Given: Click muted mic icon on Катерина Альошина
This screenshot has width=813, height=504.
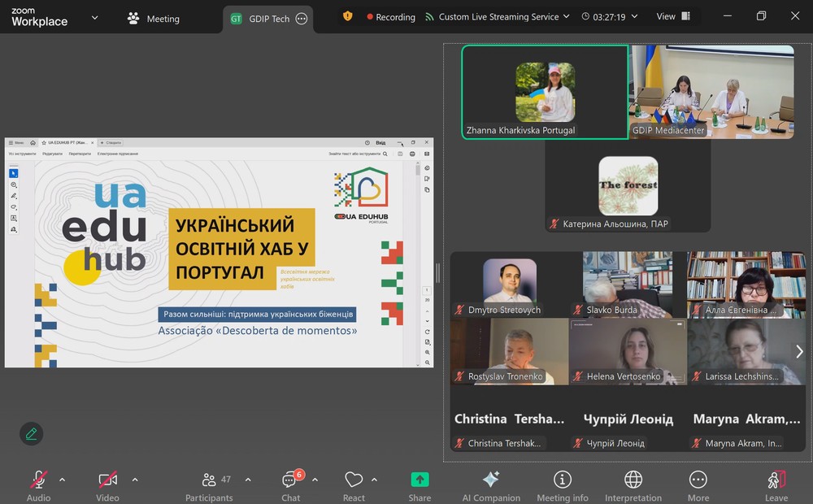Looking at the screenshot, I should click(554, 224).
